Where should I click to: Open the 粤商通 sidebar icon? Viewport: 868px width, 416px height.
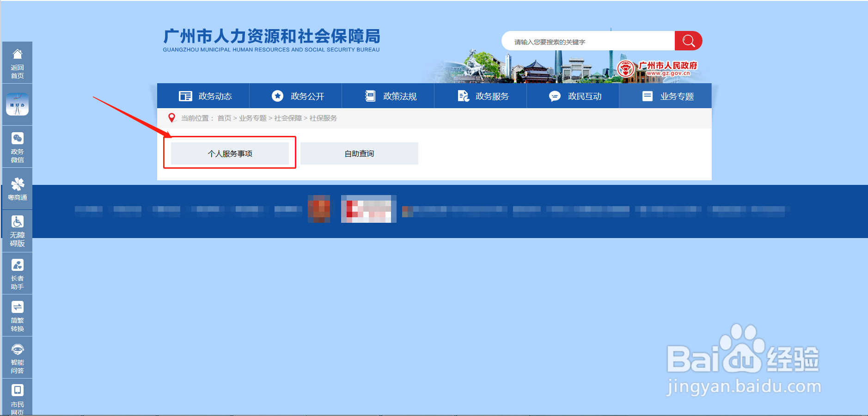(17, 189)
